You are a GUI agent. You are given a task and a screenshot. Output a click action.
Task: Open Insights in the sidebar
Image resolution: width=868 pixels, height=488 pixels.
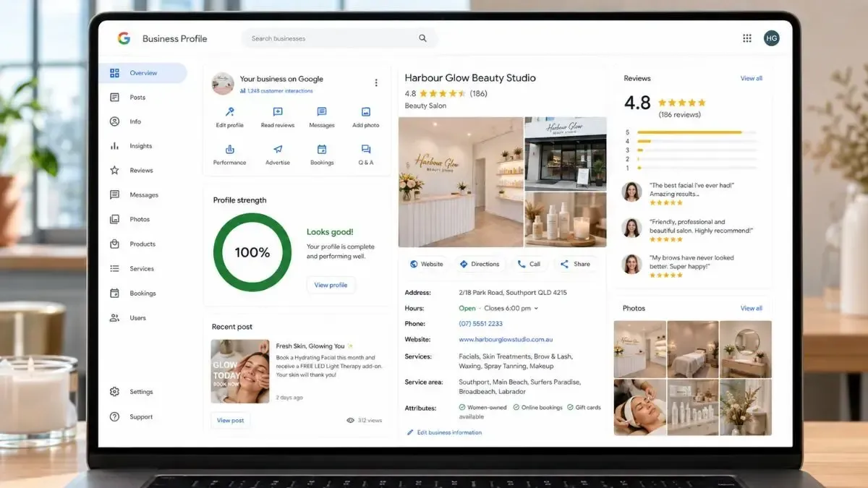(142, 146)
